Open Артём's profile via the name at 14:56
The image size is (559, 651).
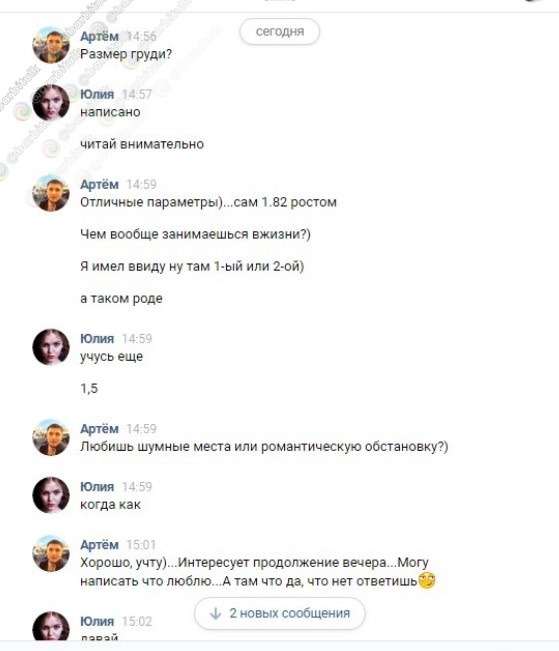click(x=99, y=37)
